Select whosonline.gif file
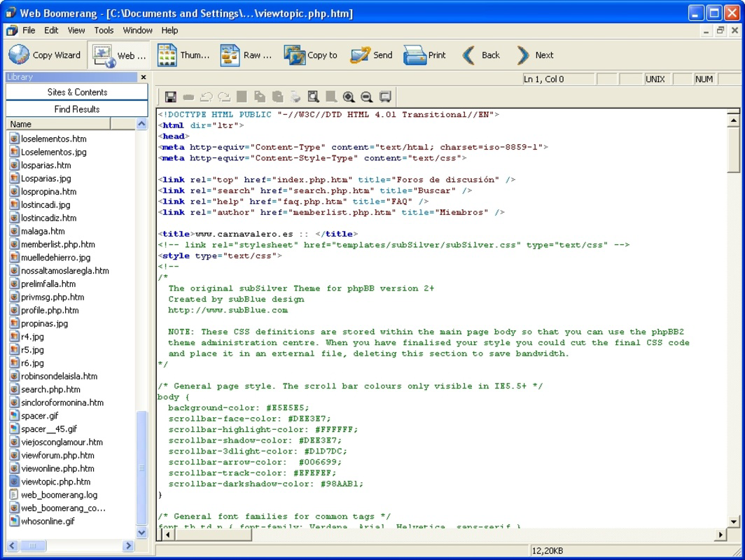The image size is (745, 560). tap(42, 521)
